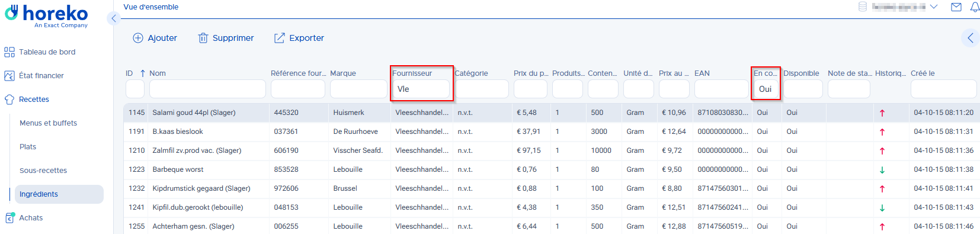Click the Fournisseur filter containing Vle
The width and height of the screenshot is (980, 234).
[x=421, y=89]
